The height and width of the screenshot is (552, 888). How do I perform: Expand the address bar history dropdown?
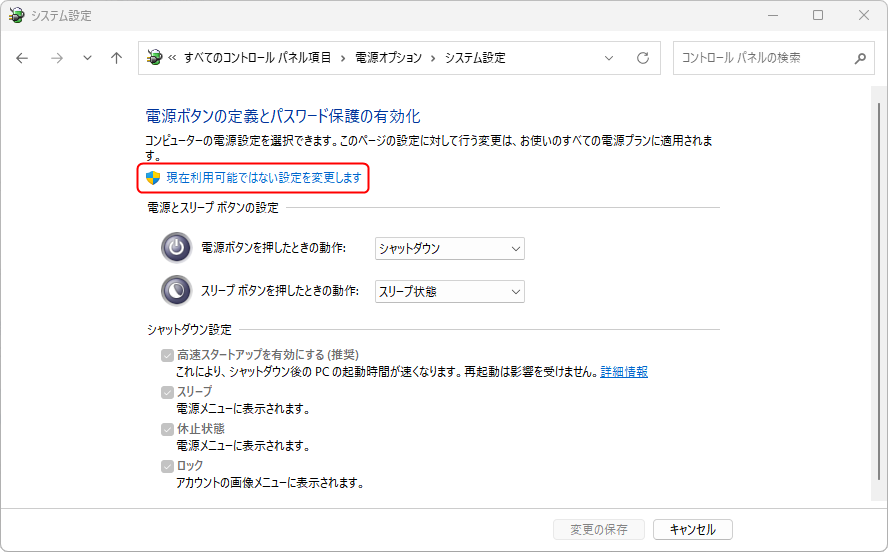click(609, 58)
